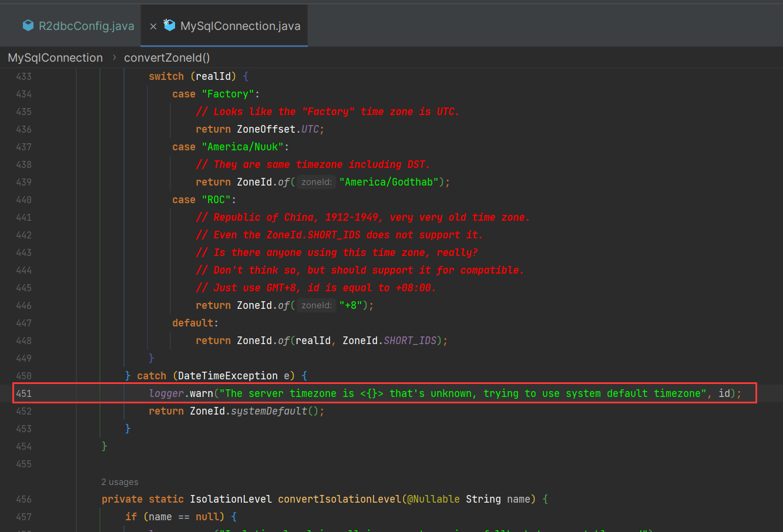Click line number 433 in gutter
Screen dimensions: 783x532
23,76
